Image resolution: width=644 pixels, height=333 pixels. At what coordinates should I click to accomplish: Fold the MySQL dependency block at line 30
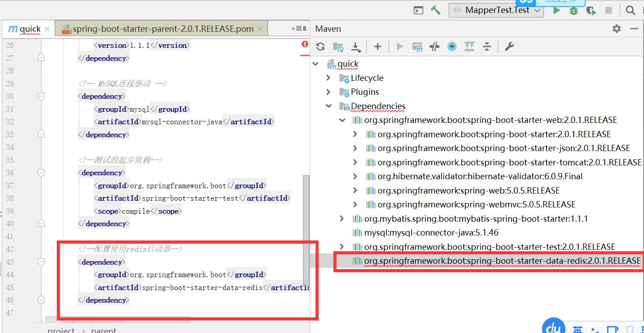click(41, 96)
